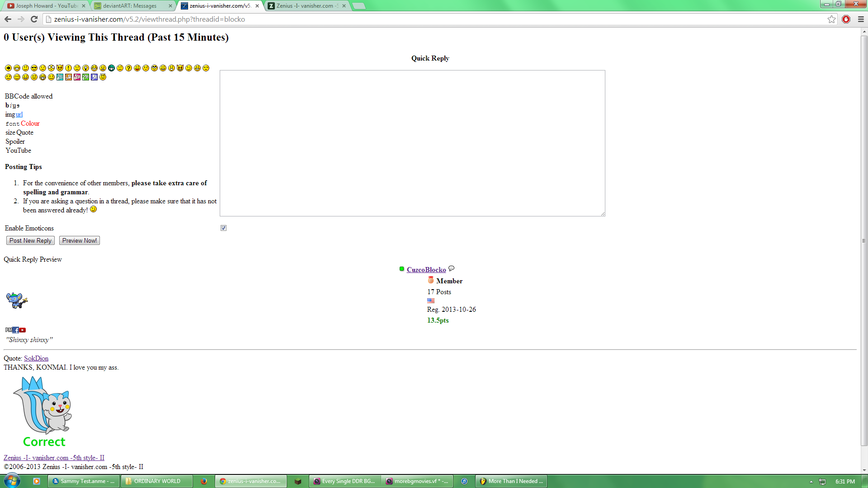Screen dimensions: 868x488
Task: Insert the purple kanji emoticon
Action: 94,77
